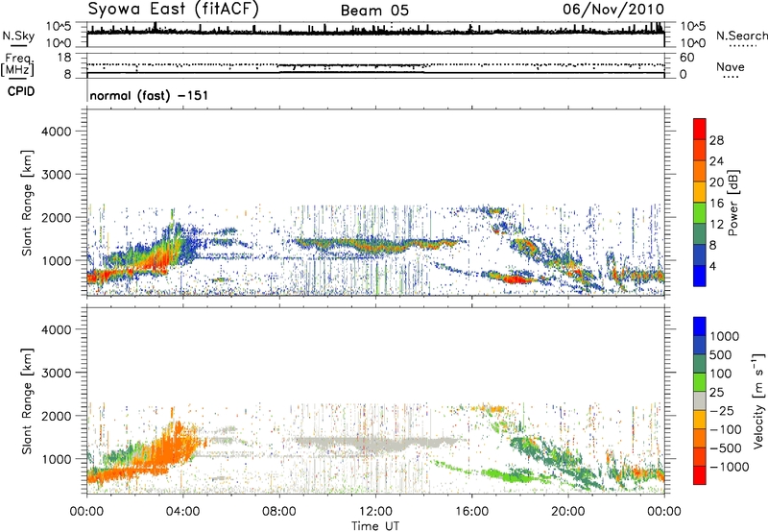Click the '18' frequency axis value

[x=64, y=58]
